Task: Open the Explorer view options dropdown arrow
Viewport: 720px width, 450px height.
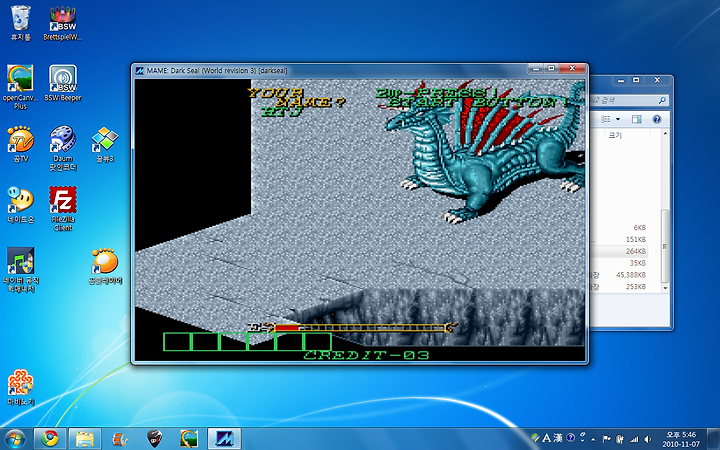Action: pos(618,119)
